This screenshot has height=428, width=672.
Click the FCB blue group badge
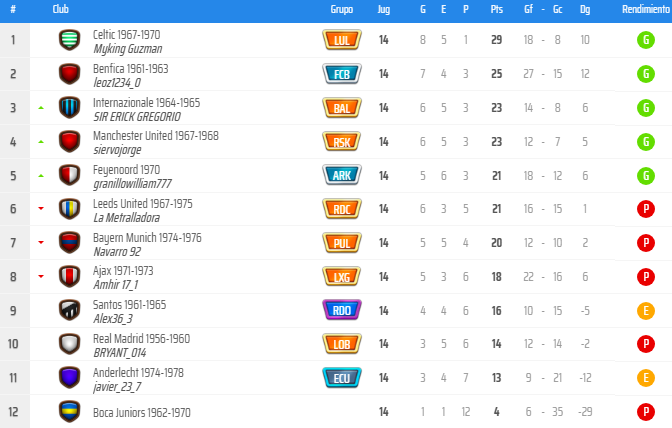(x=342, y=74)
